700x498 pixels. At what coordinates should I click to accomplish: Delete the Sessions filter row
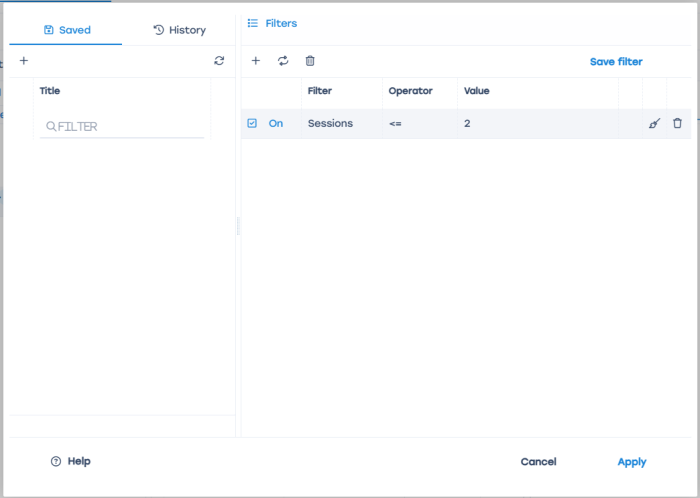point(677,123)
